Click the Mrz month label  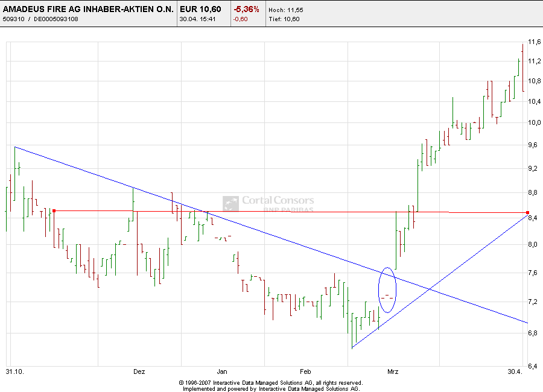393,371
